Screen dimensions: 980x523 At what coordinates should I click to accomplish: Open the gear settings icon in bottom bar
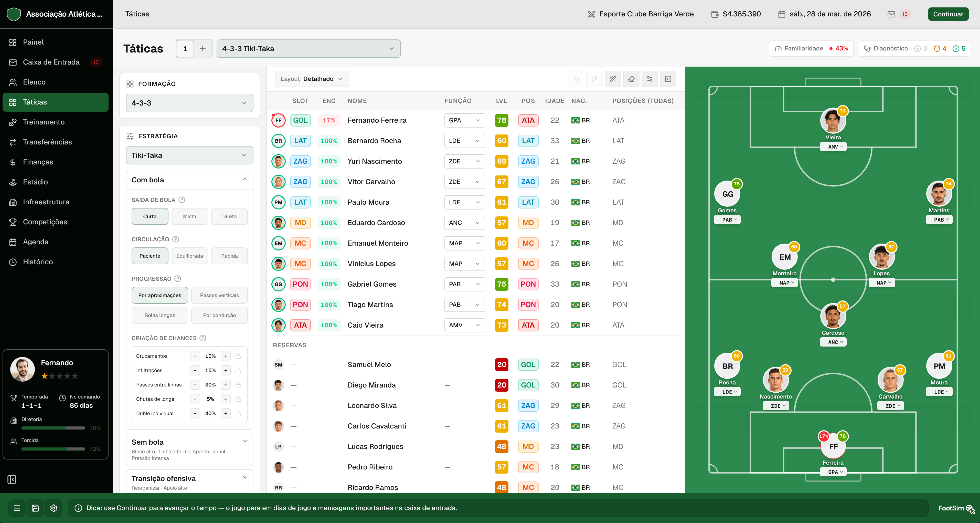[x=54, y=508]
